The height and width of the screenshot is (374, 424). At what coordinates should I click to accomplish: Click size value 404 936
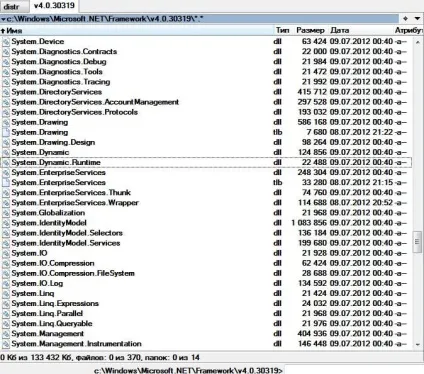[312, 334]
